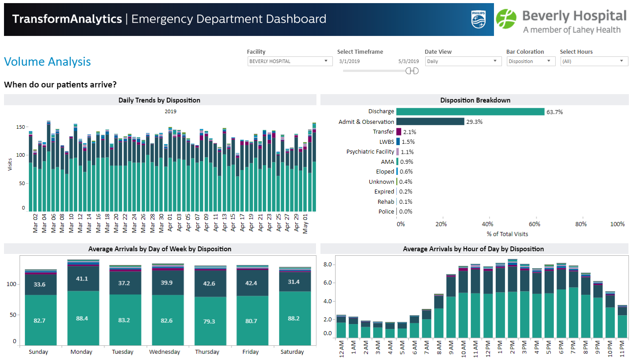The height and width of the screenshot is (364, 636).
Task: Open the Facility dropdown
Action: (290, 61)
